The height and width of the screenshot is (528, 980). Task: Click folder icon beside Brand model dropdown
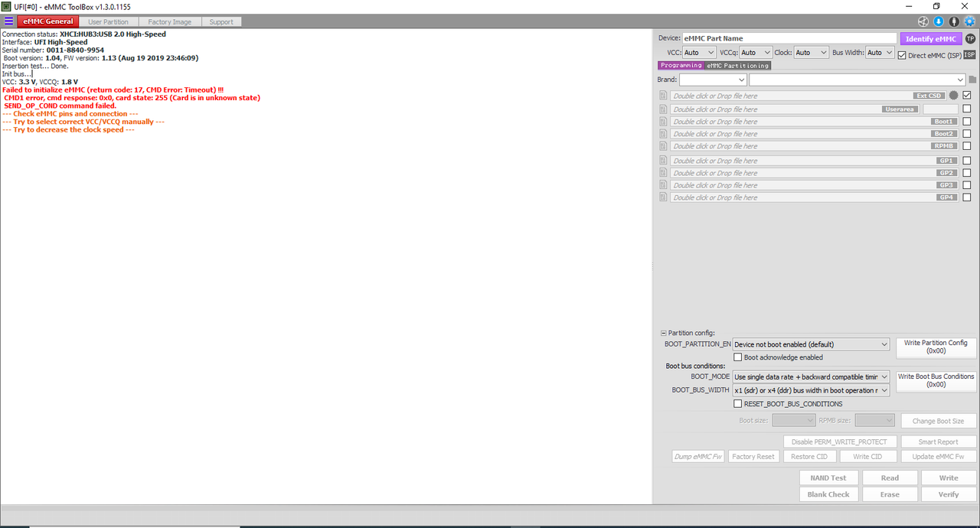972,80
